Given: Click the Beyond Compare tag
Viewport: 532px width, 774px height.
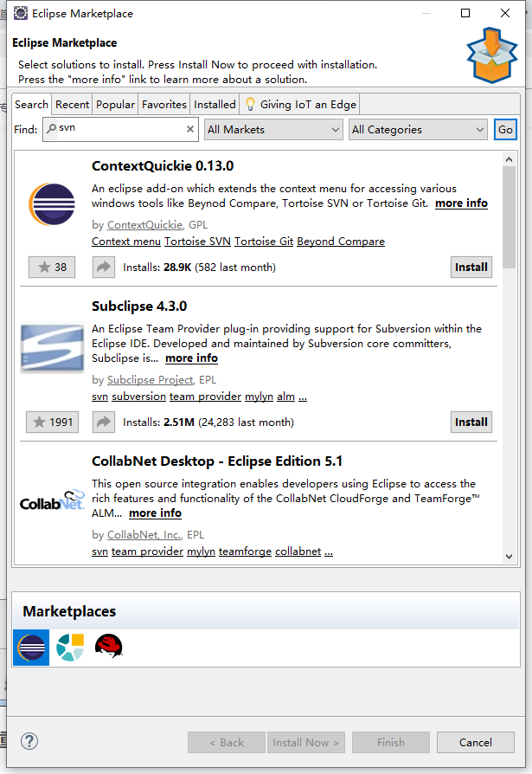Looking at the screenshot, I should [341, 242].
